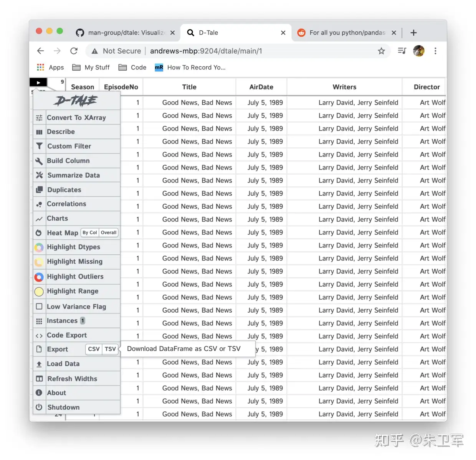Viewport: 476px width, 460px height.
Task: Select Correlations menu entry
Action: pyautogui.click(x=66, y=204)
